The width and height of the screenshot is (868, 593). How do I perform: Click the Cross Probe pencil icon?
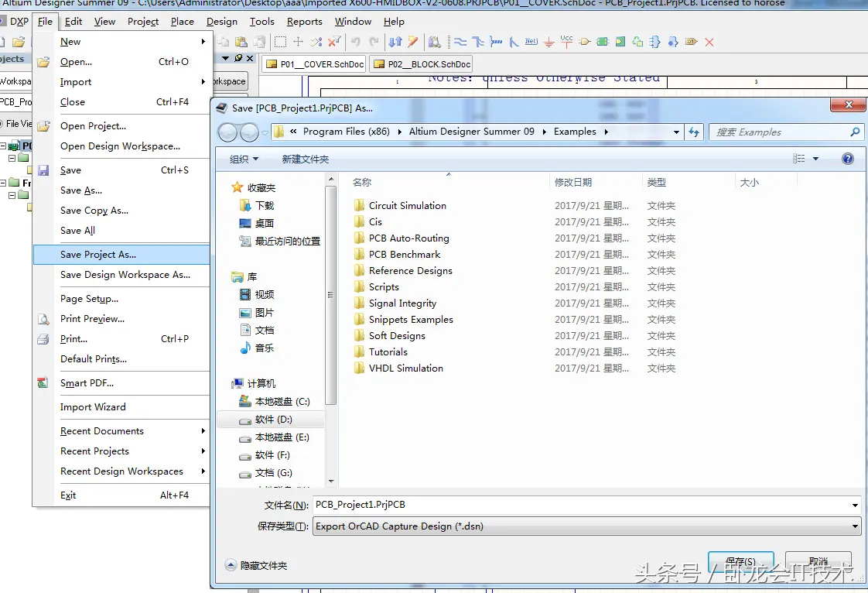pos(413,42)
